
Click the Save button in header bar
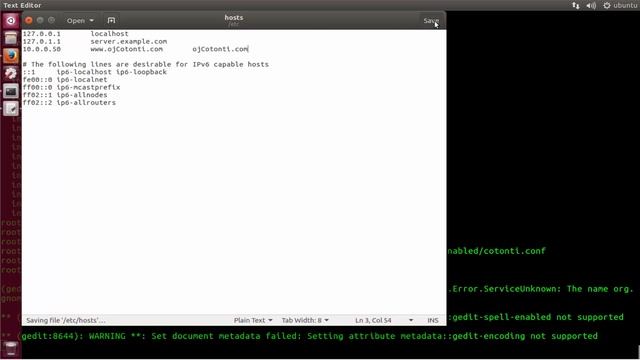(x=431, y=20)
